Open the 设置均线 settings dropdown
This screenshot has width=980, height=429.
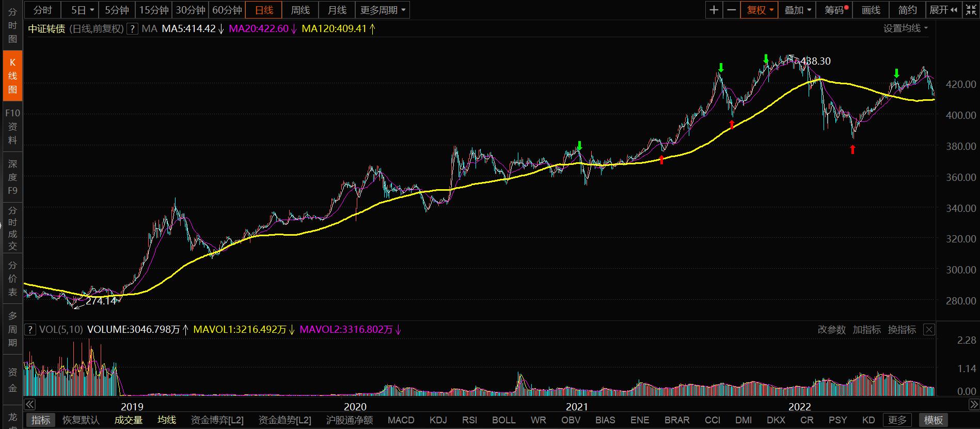coord(905,28)
